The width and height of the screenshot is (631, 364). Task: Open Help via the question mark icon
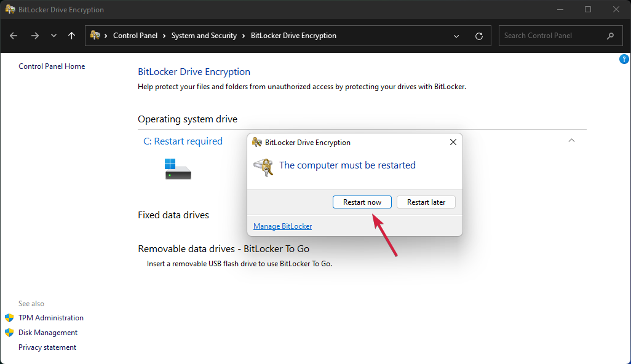pyautogui.click(x=624, y=58)
